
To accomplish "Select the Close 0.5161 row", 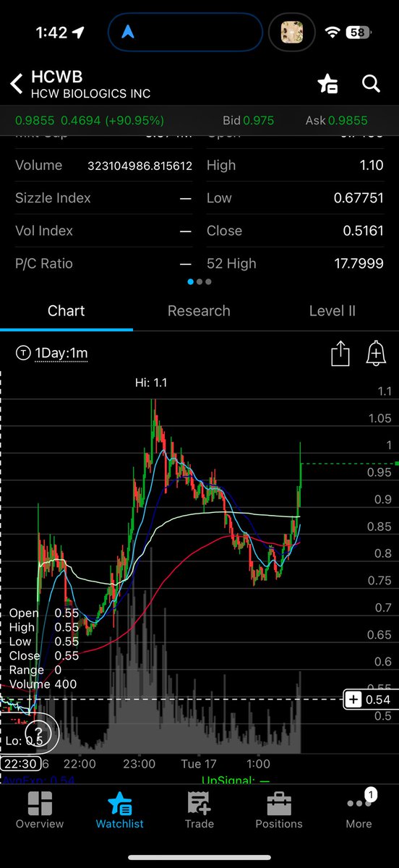I will [x=295, y=231].
